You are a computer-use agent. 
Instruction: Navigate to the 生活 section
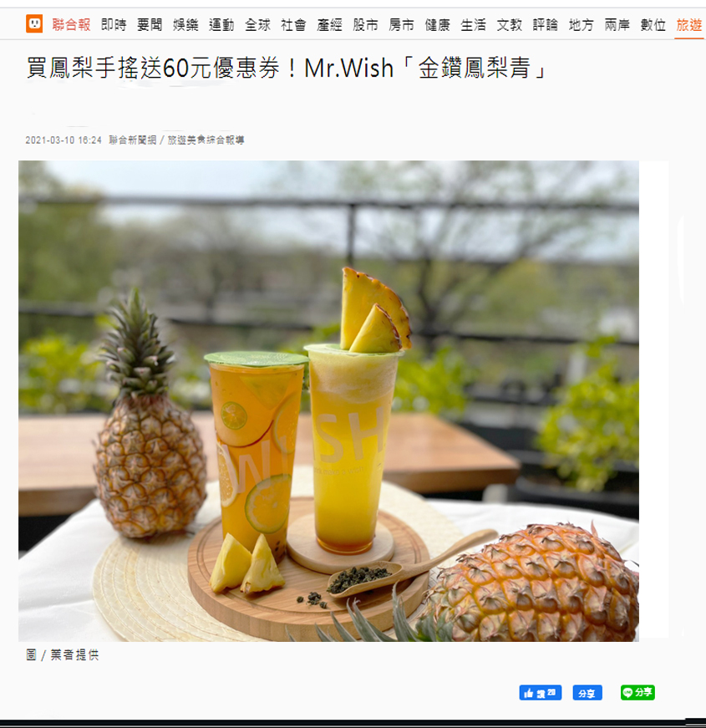(474, 24)
